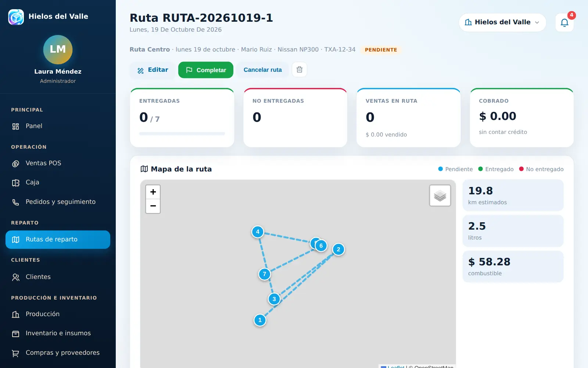Click the Ventas en ruta card
Image resolution: width=588 pixels, height=368 pixels.
(409, 118)
